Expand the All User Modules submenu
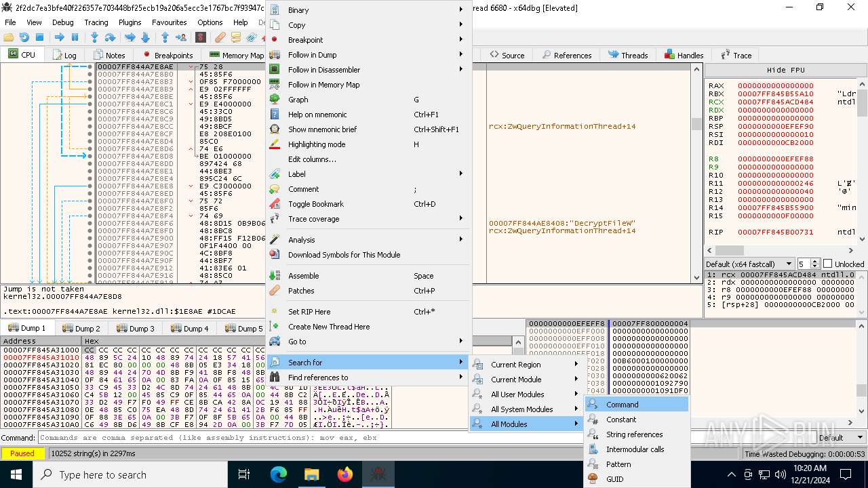868x488 pixels. click(527, 394)
